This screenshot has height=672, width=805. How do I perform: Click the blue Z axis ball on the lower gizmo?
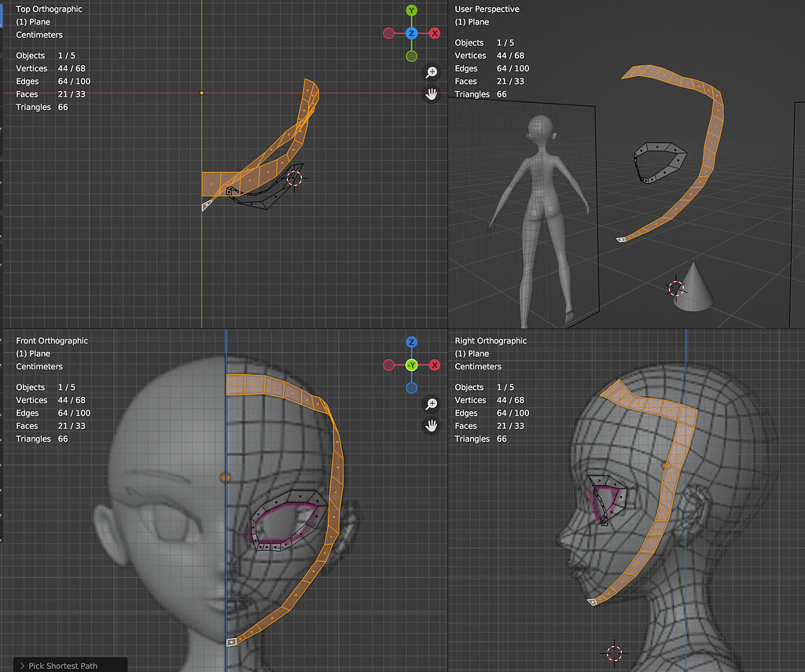tap(411, 342)
